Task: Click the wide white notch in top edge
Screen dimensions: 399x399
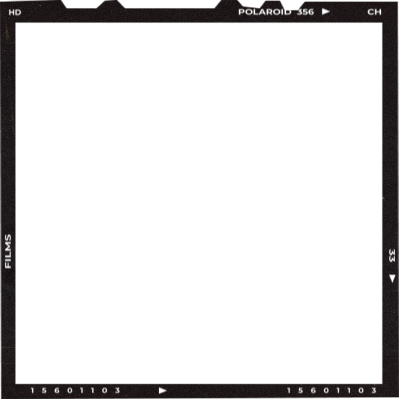Action: (x=170, y=4)
